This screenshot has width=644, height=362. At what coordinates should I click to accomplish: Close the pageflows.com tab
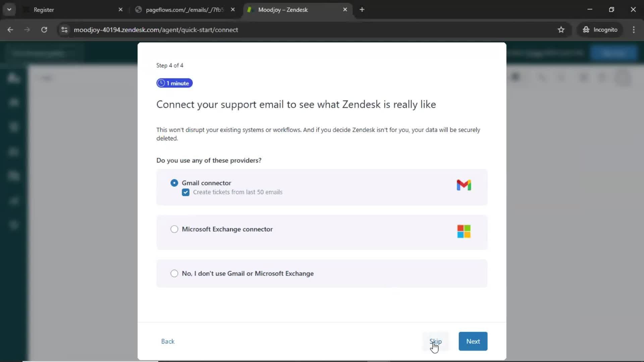[233, 10]
